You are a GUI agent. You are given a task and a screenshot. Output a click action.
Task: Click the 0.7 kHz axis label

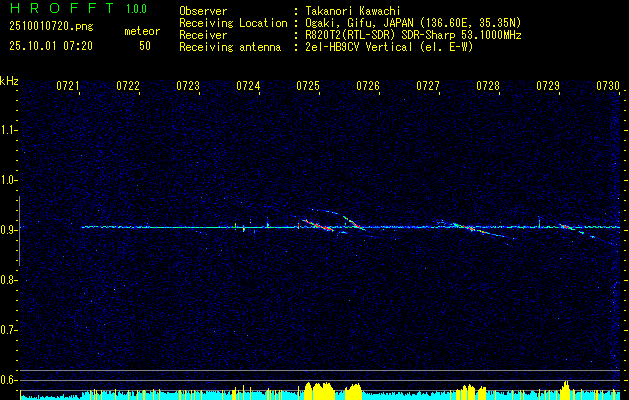point(8,330)
